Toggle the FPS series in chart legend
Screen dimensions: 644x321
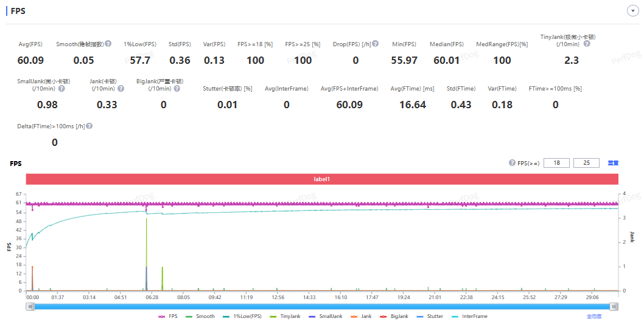(x=168, y=317)
